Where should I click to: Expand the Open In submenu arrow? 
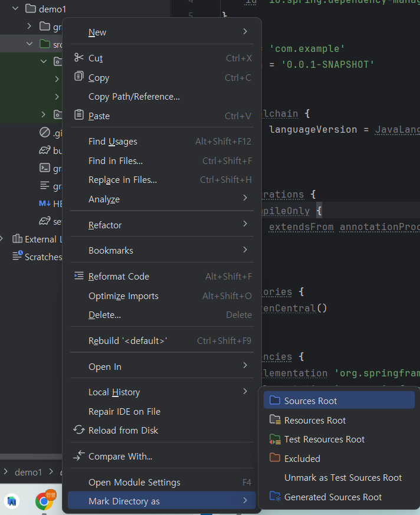[245, 366]
